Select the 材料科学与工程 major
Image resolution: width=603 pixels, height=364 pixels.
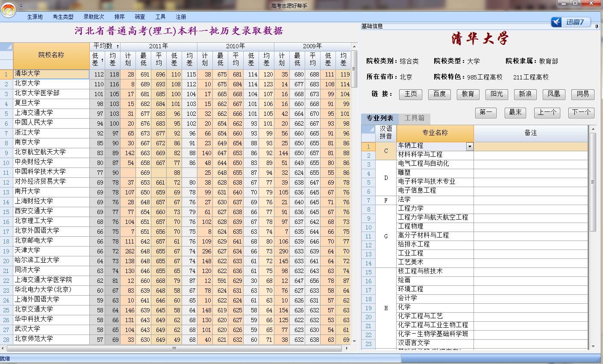pos(435,155)
